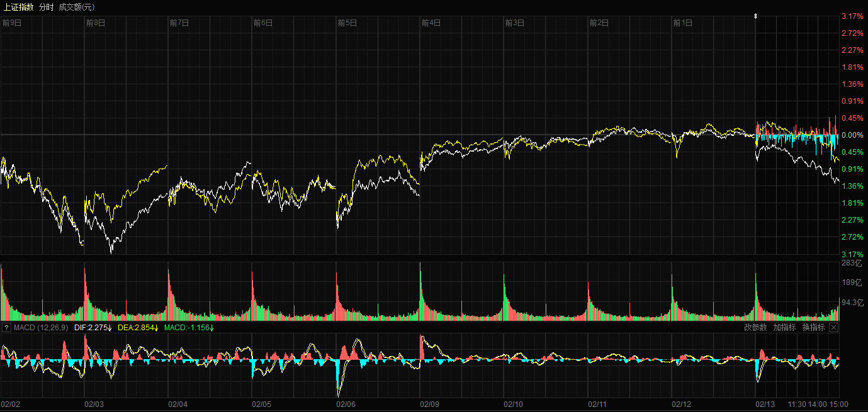This screenshot has width=868, height=412.
Task: Close the MACD indicator panel
Action: (x=833, y=328)
